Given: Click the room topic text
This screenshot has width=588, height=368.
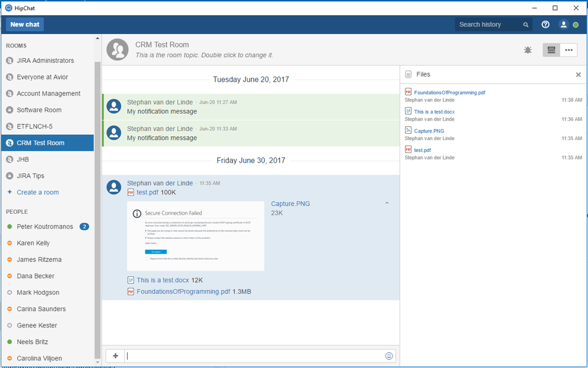Looking at the screenshot, I should [x=204, y=55].
